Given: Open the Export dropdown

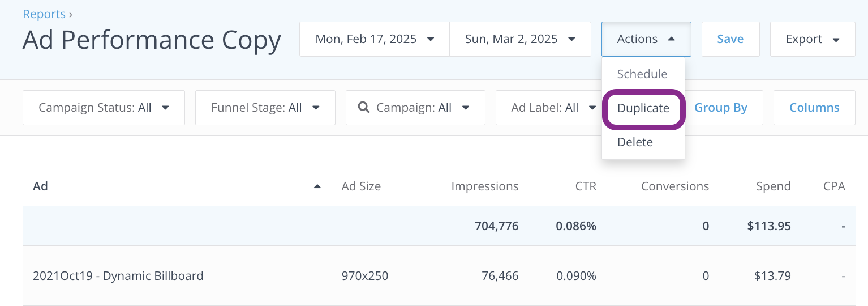Looking at the screenshot, I should (x=812, y=39).
